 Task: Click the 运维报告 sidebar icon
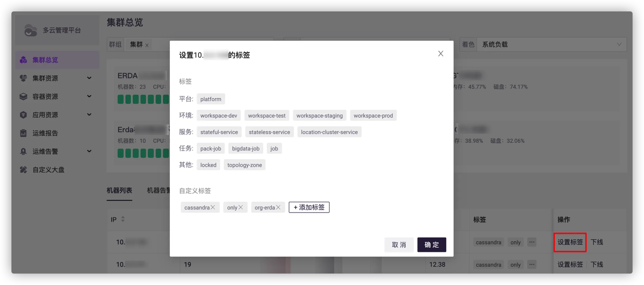click(x=23, y=133)
